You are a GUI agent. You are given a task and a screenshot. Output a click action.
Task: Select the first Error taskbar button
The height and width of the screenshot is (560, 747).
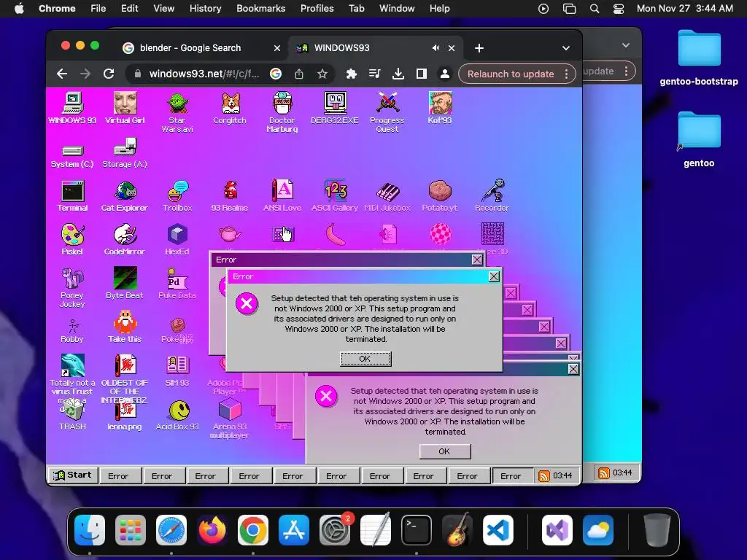tap(120, 475)
